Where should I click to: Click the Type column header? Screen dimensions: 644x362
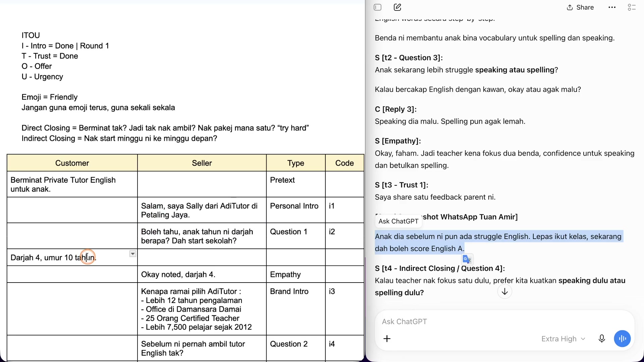(x=296, y=163)
